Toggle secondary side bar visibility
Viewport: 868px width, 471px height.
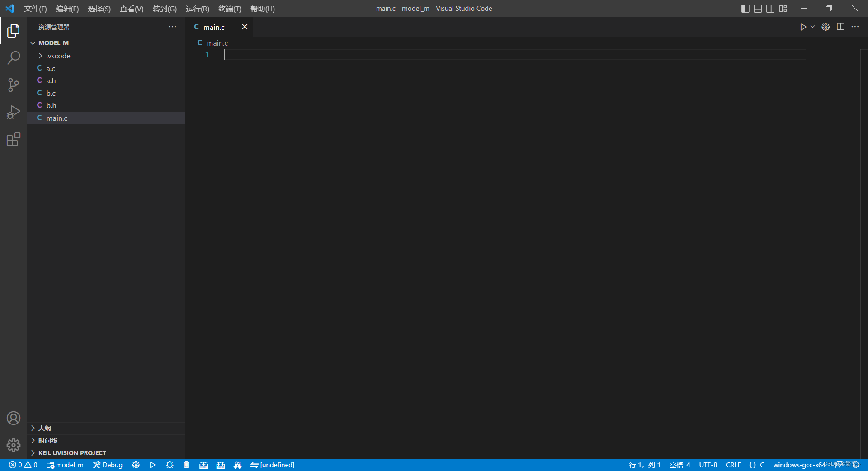(x=770, y=9)
